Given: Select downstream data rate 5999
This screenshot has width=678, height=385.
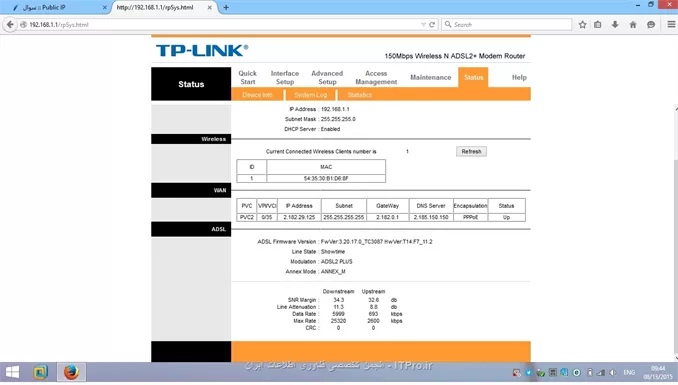Looking at the screenshot, I should 339,314.
